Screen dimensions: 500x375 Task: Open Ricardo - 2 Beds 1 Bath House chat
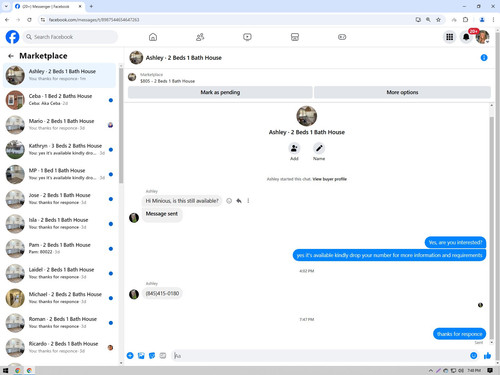[x=59, y=347]
